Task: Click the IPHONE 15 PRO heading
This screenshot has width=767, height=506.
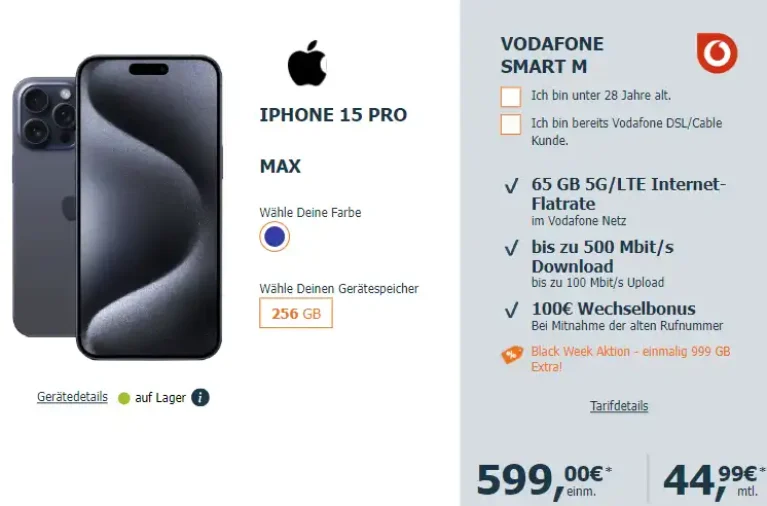Action: 333,115
